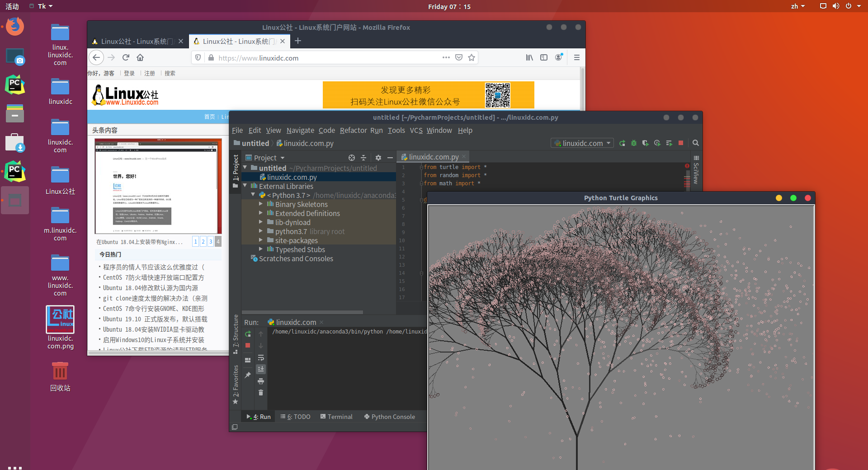Image resolution: width=868 pixels, height=470 pixels.
Task: Toggle tool window buttons at PyCharm corner
Action: [x=235, y=427]
